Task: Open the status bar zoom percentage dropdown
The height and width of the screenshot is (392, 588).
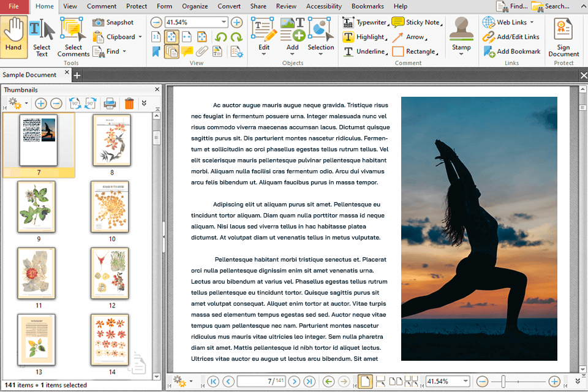Action: [x=466, y=382]
